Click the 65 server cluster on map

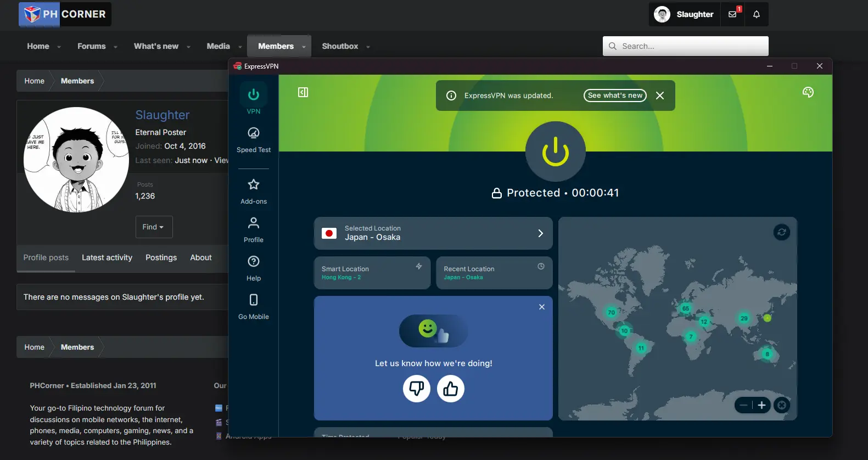pyautogui.click(x=686, y=308)
